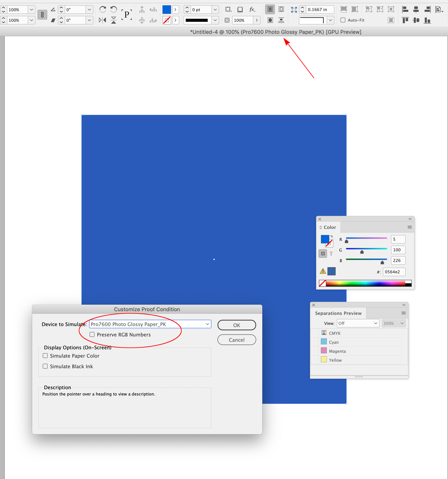448x479 pixels.
Task: Toggle No Text Wrap button
Action: (x=270, y=9)
